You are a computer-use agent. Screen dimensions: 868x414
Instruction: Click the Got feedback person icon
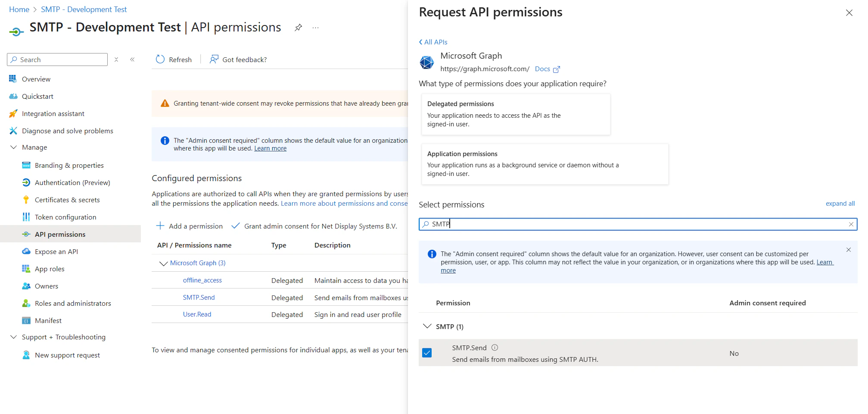pyautogui.click(x=214, y=59)
